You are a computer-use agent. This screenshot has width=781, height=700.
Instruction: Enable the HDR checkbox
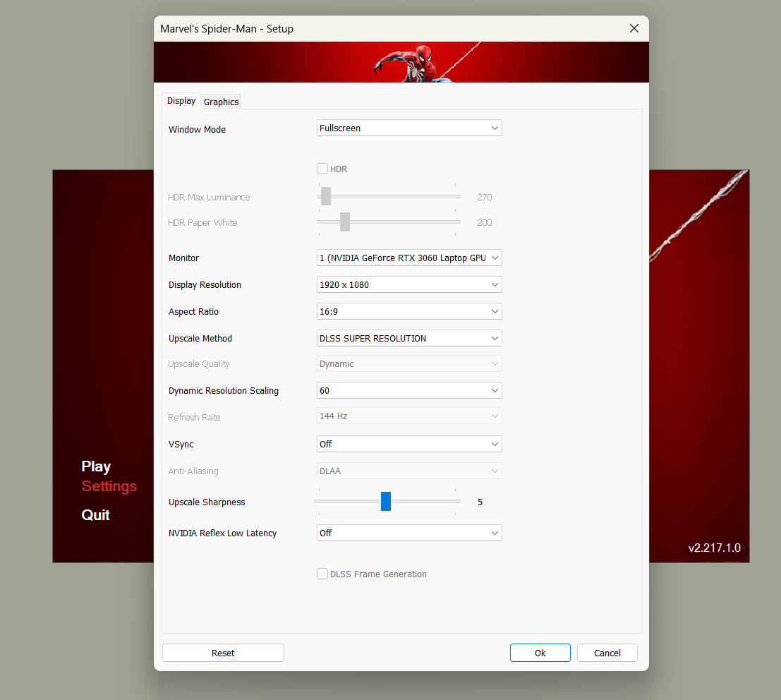[x=322, y=169]
